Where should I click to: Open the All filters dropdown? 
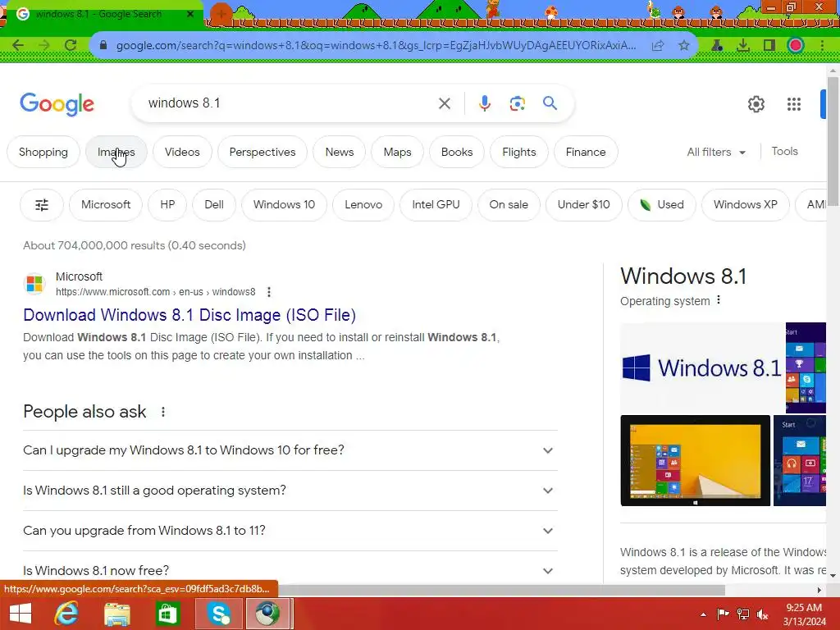click(716, 152)
